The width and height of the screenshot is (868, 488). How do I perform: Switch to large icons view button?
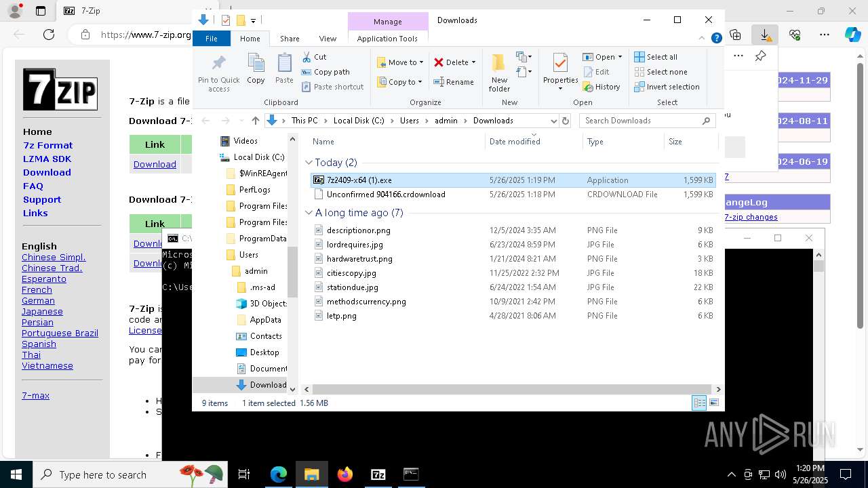pos(714,403)
